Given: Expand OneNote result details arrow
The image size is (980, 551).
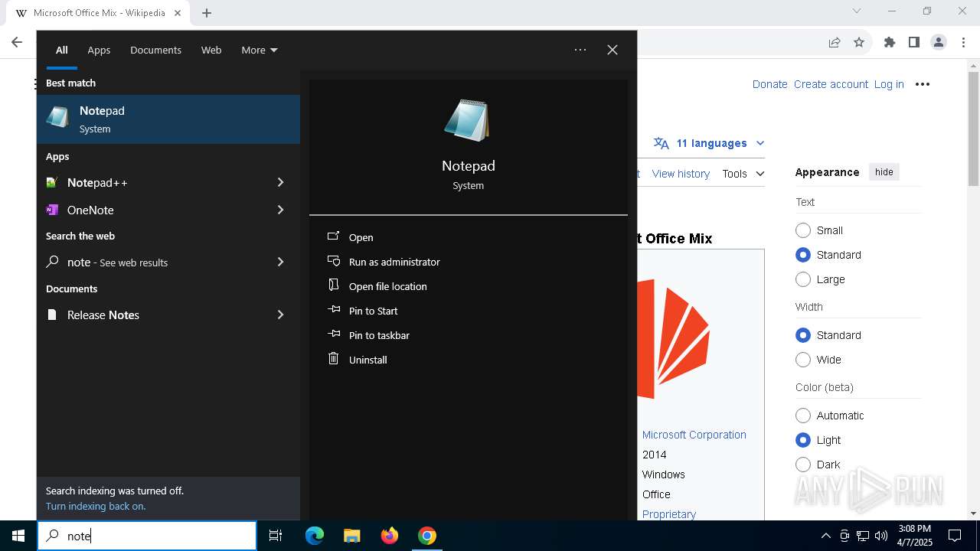Looking at the screenshot, I should [x=280, y=210].
